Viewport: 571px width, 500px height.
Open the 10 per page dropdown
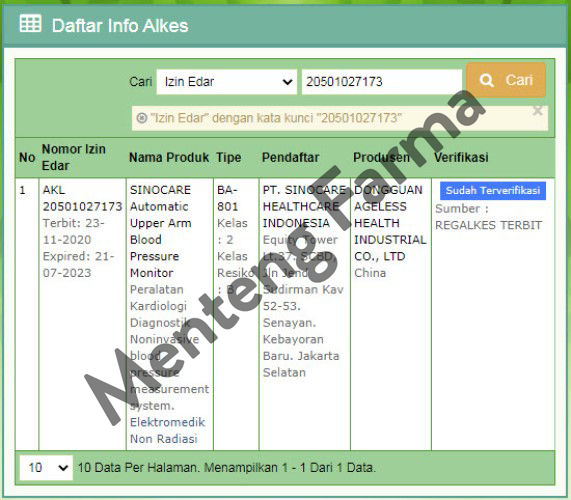click(46, 468)
